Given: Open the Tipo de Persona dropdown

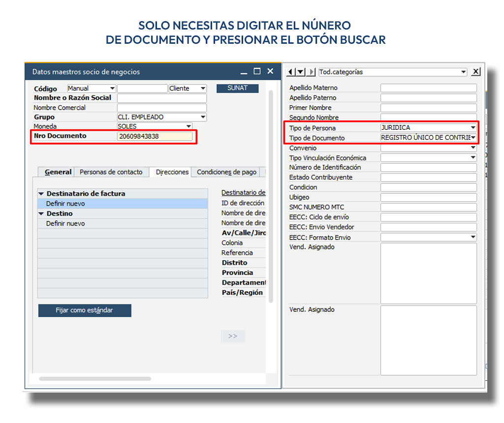Looking at the screenshot, I should [472, 127].
